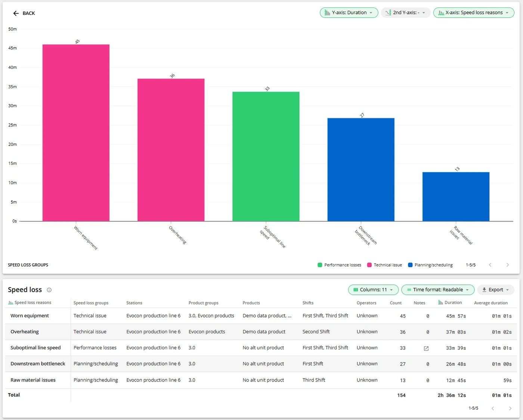Go to previous table page
This screenshot has height=420, width=523.
tap(493, 408)
